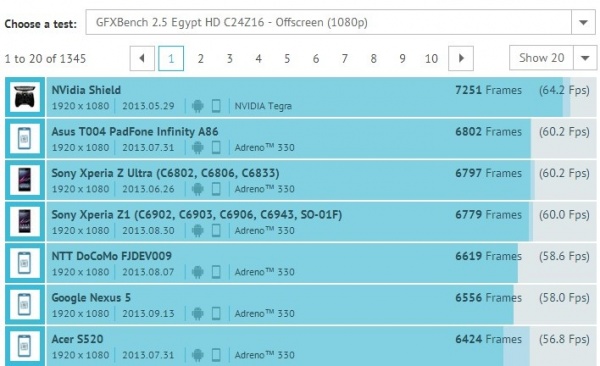The height and width of the screenshot is (366, 600).
Task: Open the Choose a test dropdown arrow
Action: [583, 23]
